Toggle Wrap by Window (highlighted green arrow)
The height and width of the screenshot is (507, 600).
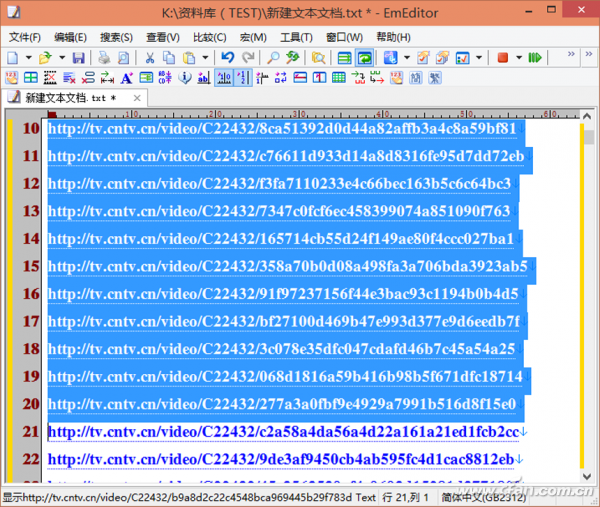(x=364, y=58)
